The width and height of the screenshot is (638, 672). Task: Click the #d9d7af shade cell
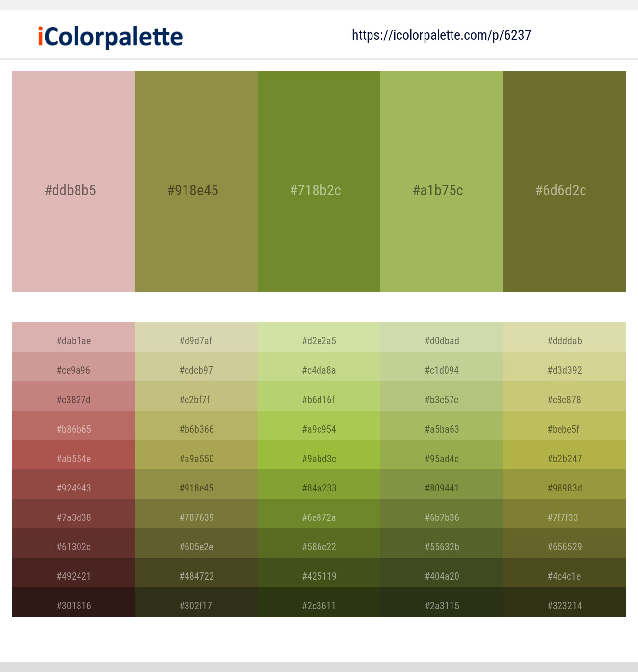pyautogui.click(x=195, y=340)
